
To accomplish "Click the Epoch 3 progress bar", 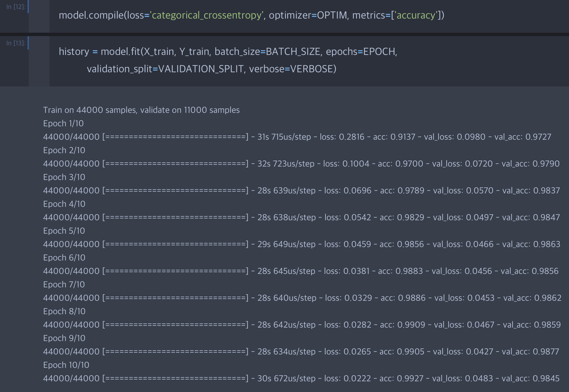I will pyautogui.click(x=175, y=191).
